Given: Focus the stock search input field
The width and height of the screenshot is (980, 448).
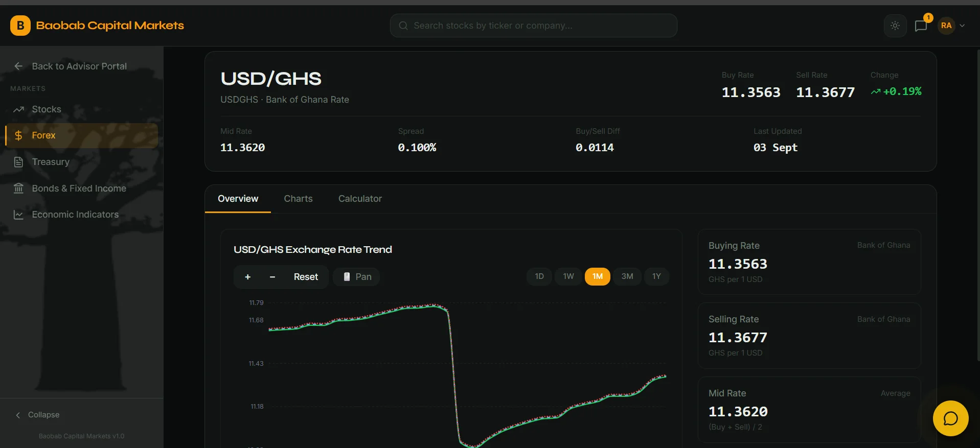Looking at the screenshot, I should [534, 26].
